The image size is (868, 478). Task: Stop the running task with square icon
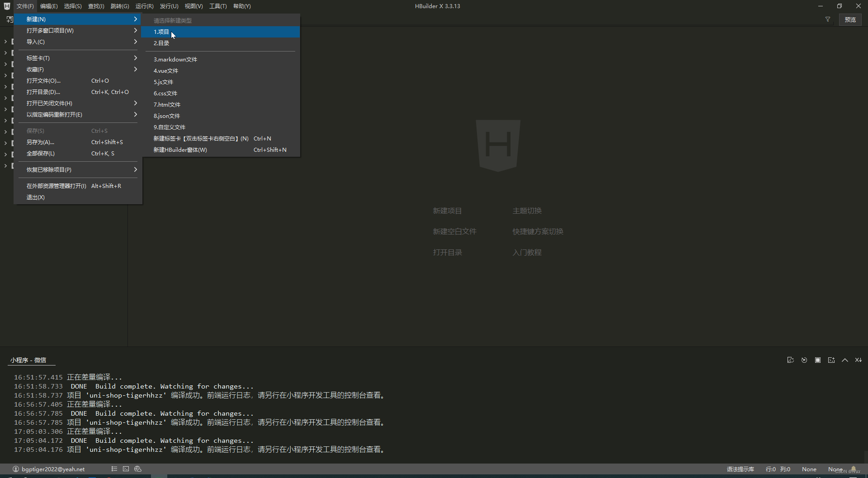pos(818,360)
